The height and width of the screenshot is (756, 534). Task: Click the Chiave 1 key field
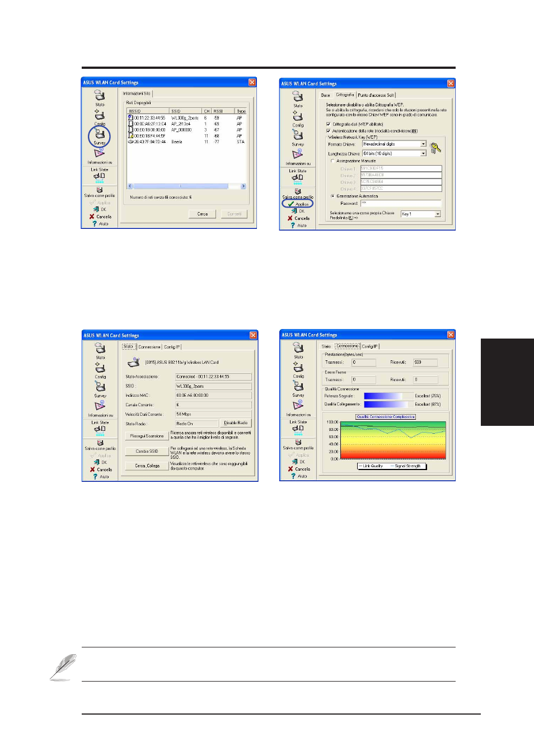point(401,168)
